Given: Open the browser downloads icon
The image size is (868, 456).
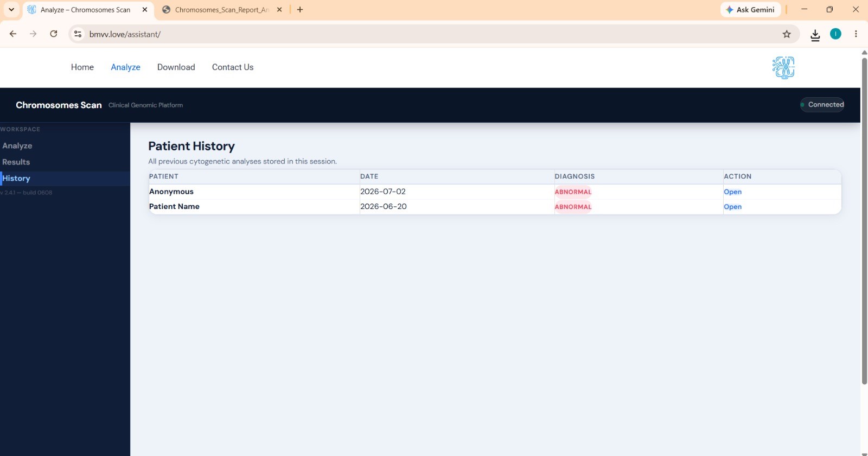Looking at the screenshot, I should [x=815, y=35].
